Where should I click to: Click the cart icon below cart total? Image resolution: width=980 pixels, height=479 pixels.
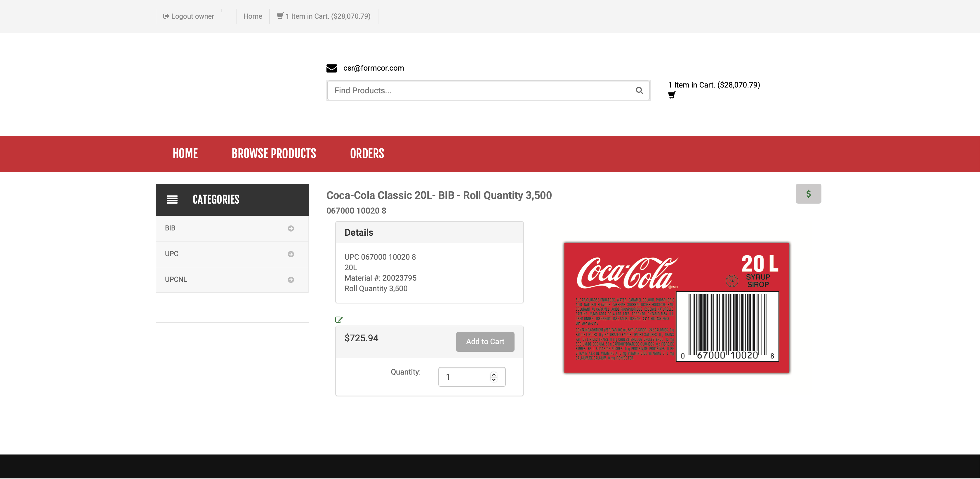pyautogui.click(x=671, y=95)
